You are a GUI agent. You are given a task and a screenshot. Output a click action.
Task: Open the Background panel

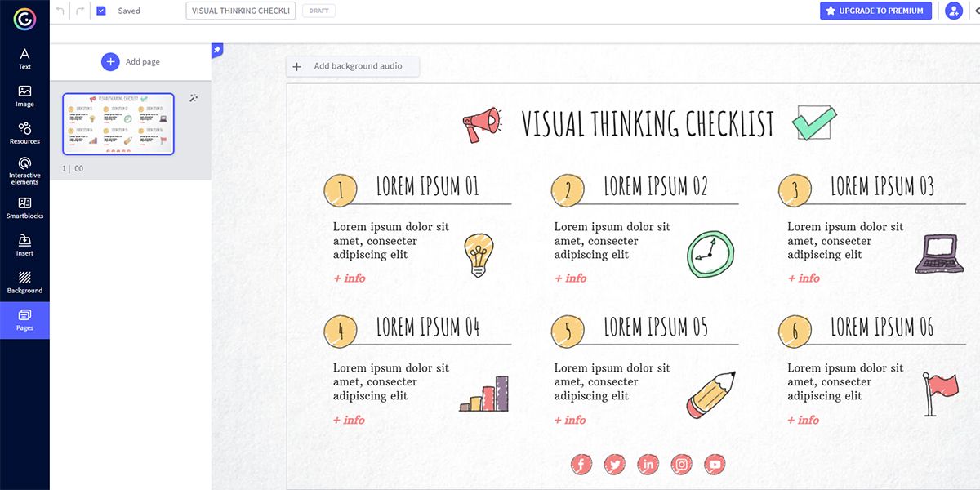[24, 283]
